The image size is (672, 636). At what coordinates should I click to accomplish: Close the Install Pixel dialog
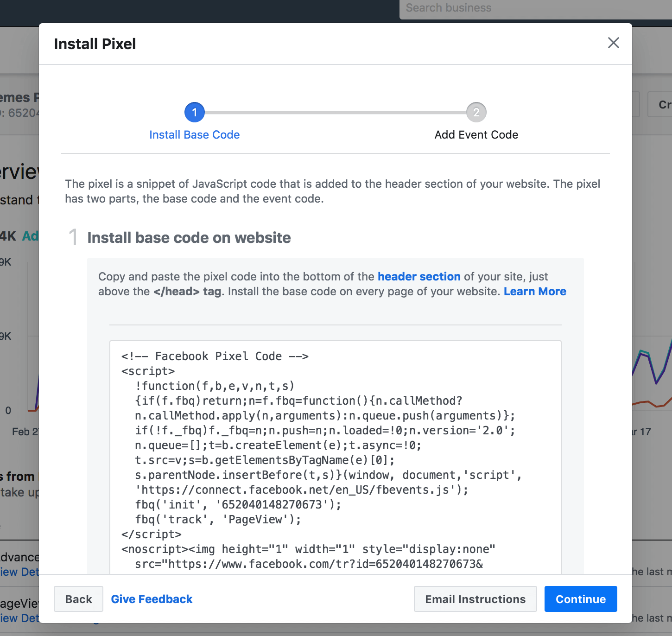[613, 43]
